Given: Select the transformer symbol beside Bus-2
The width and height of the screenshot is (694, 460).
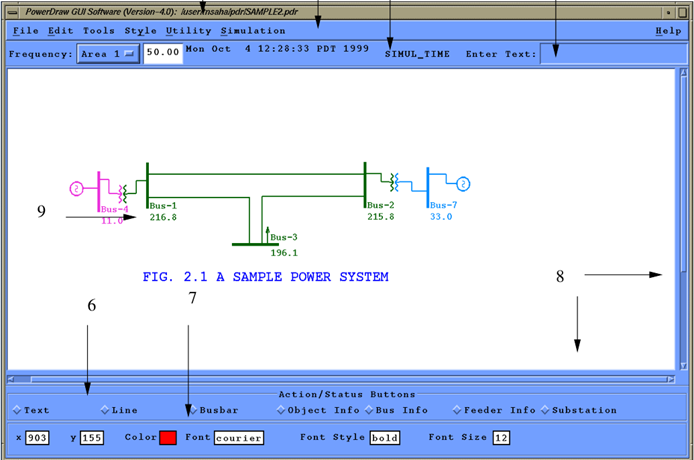Looking at the screenshot, I should point(394,182).
